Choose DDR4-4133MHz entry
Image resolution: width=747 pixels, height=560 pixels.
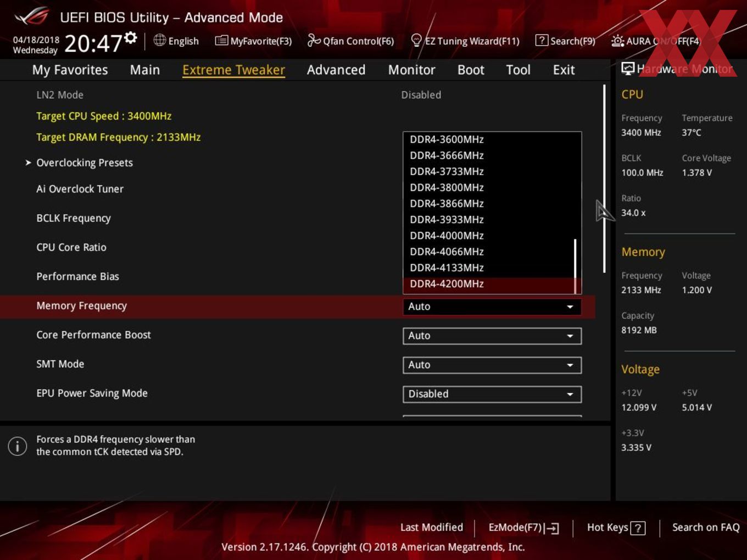(489, 267)
